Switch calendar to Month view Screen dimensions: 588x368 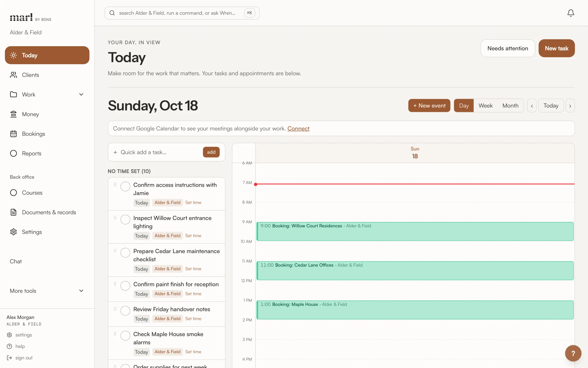coord(510,106)
